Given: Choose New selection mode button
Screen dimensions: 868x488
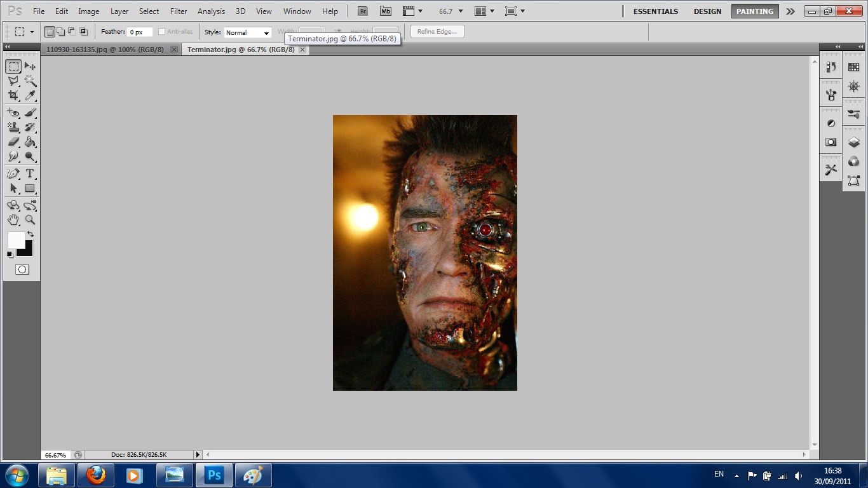Looking at the screenshot, I should point(50,32).
